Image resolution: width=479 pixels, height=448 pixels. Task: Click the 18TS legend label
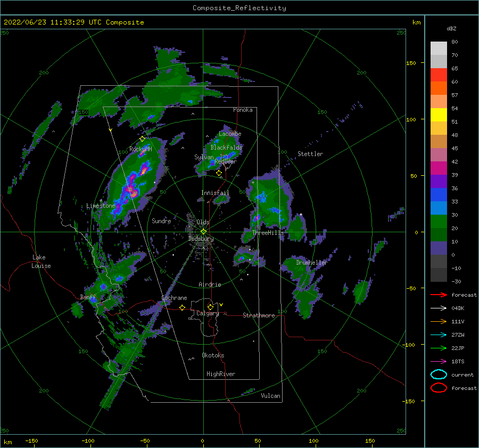coord(458,362)
